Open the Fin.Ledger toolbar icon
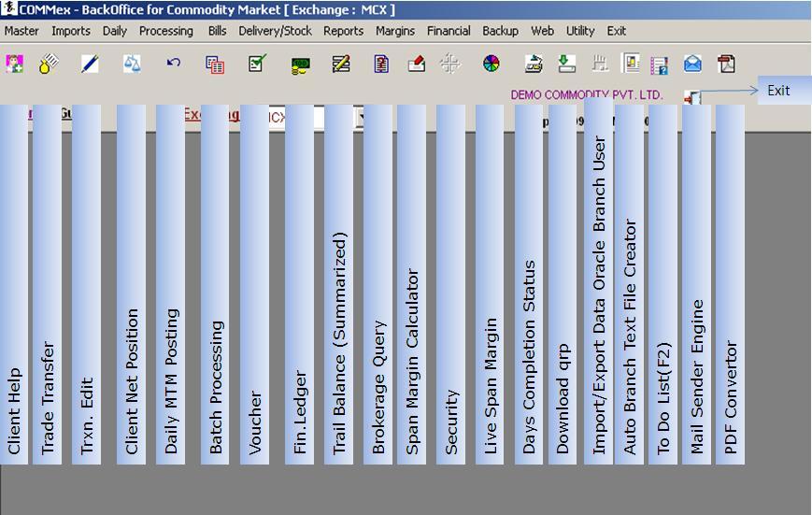The height and width of the screenshot is (515, 812). (300, 64)
